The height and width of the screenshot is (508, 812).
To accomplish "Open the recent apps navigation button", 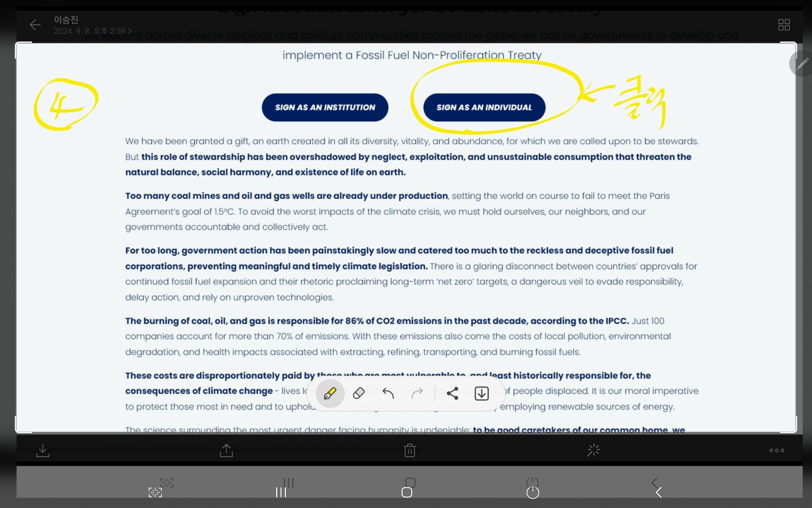I will (x=281, y=492).
